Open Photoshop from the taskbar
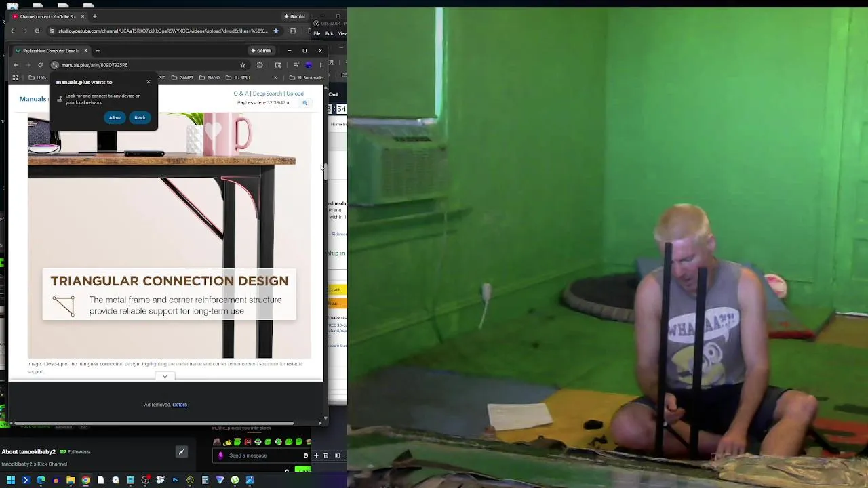The width and height of the screenshot is (868, 488). pyautogui.click(x=175, y=481)
